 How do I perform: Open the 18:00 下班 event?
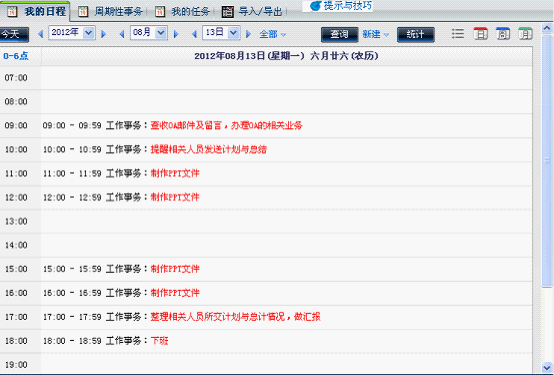159,341
